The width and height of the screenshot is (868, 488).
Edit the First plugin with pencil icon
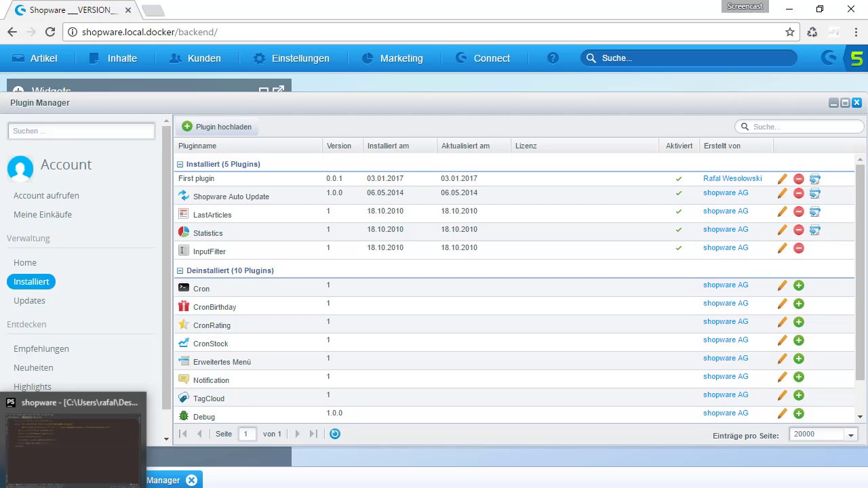[783, 179]
